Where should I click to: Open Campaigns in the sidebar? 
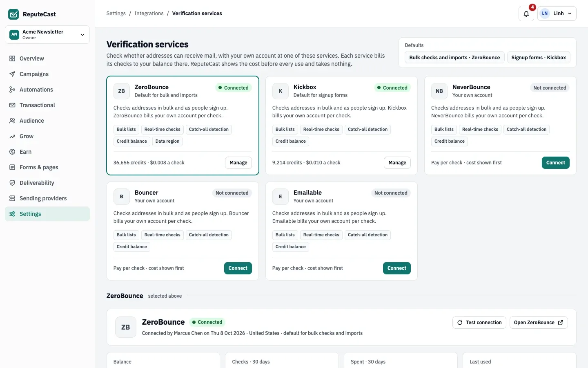tap(47, 74)
